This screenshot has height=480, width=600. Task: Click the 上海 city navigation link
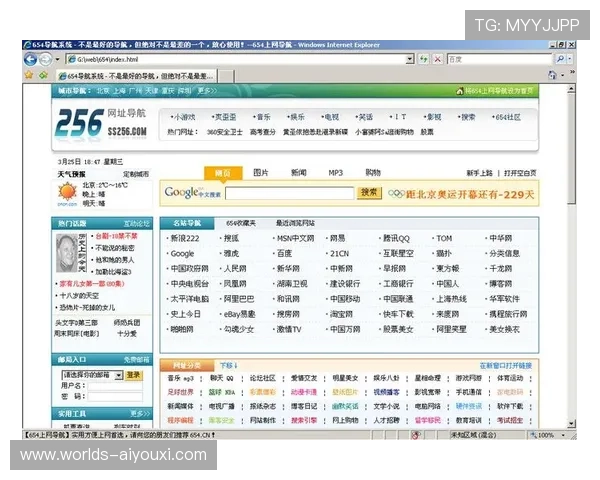point(119,91)
